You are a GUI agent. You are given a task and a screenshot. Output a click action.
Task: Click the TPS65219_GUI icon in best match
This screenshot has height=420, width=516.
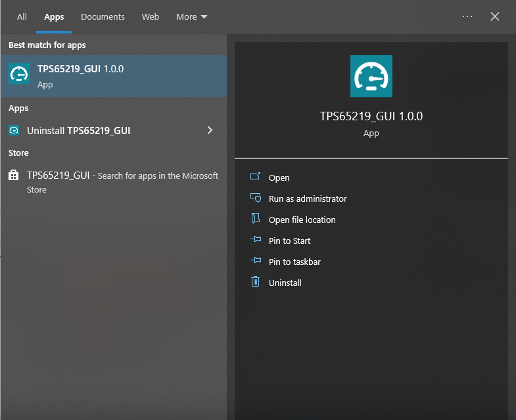coord(19,75)
